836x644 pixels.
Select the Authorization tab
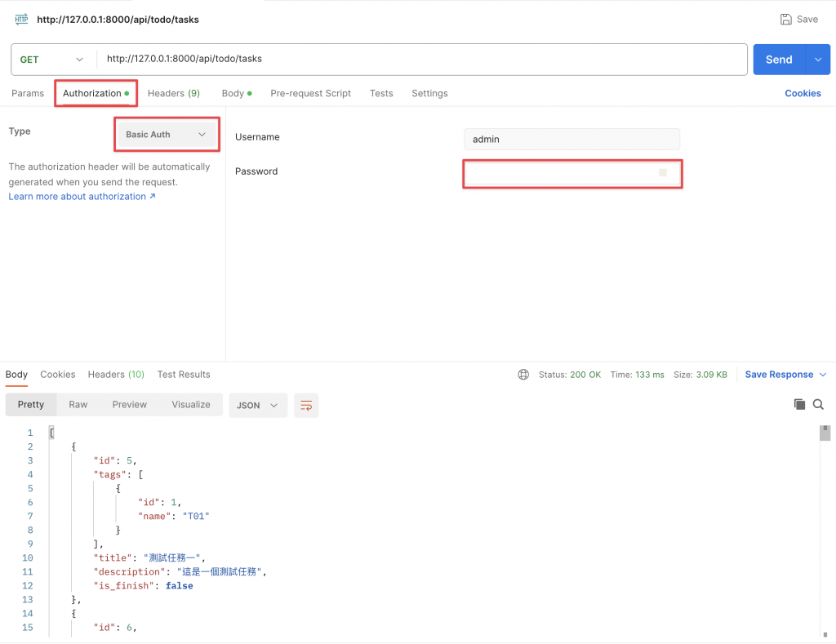click(x=96, y=93)
